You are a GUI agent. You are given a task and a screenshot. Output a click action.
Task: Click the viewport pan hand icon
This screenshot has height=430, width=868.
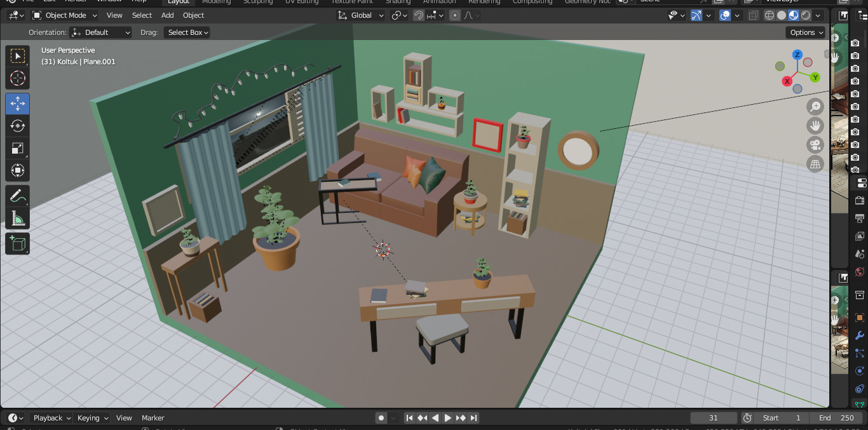pos(815,126)
